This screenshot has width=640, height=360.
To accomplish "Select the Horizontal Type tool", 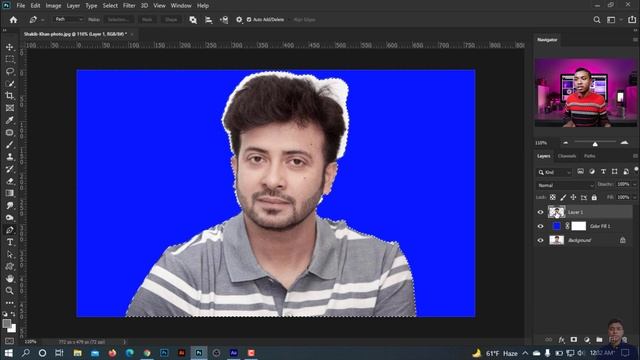I will tap(9, 242).
